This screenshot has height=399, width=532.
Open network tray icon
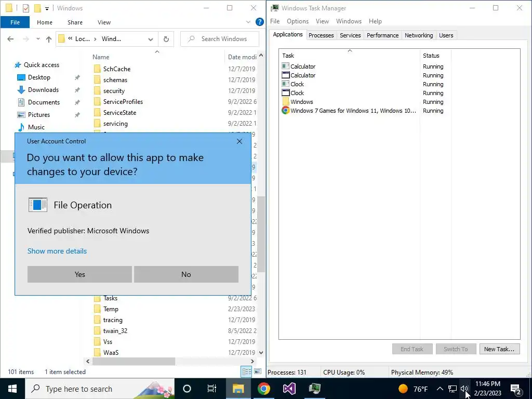point(453,389)
